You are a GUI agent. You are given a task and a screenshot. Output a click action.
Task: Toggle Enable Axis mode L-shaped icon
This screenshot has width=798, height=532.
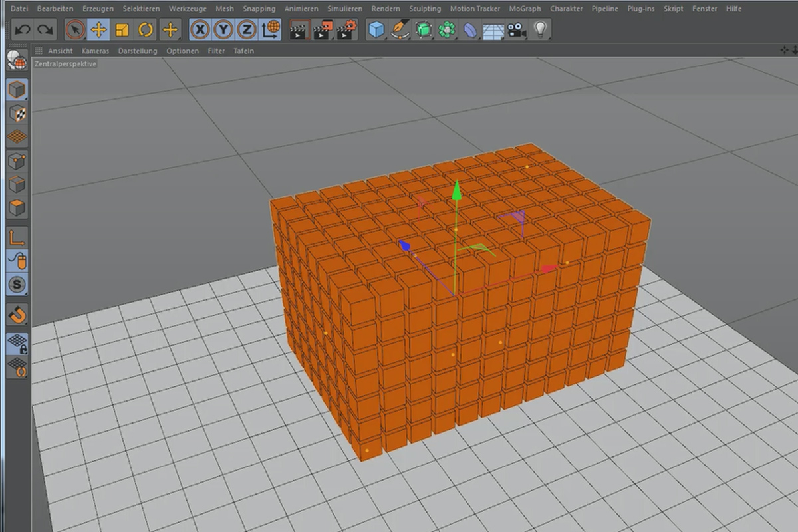click(17, 237)
